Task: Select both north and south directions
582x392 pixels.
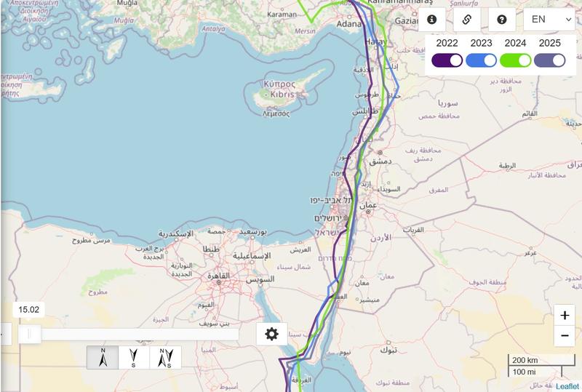Action: click(166, 358)
